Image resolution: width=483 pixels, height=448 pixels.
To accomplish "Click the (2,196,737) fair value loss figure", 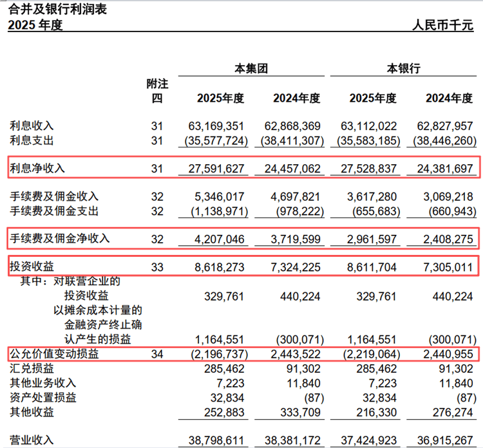I will click(x=220, y=354).
